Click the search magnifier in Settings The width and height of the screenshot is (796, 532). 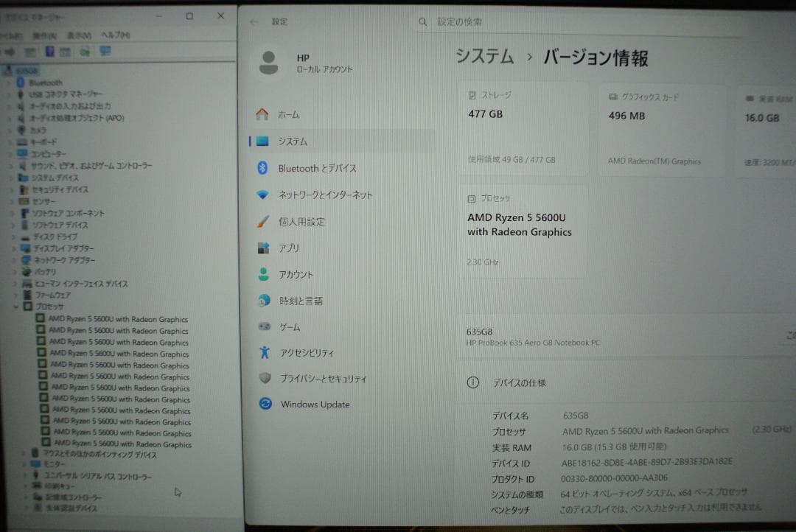click(x=422, y=22)
